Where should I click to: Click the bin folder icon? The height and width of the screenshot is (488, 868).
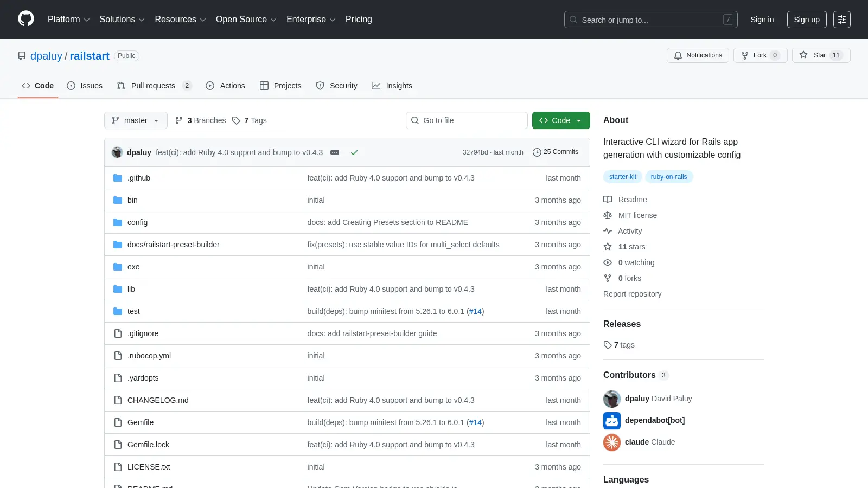click(x=118, y=200)
